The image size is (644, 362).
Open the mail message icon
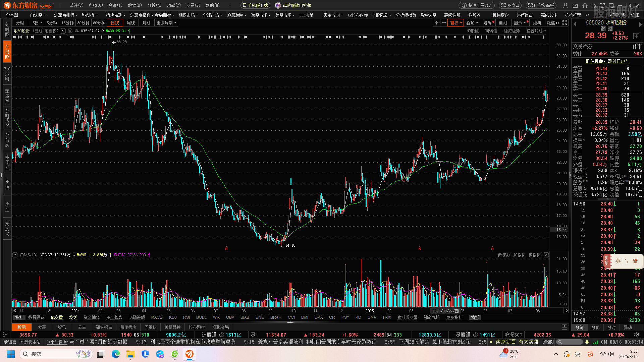point(575,5)
